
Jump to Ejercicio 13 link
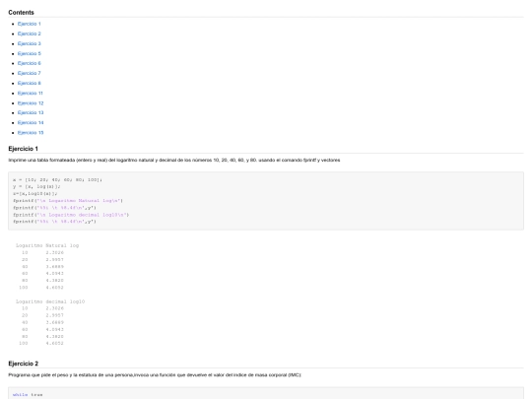coord(31,112)
